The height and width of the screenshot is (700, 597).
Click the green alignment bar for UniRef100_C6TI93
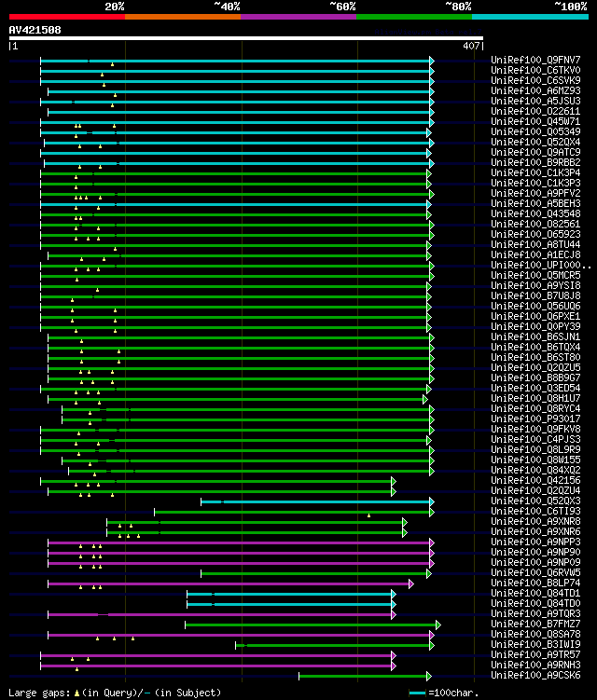(x=294, y=513)
